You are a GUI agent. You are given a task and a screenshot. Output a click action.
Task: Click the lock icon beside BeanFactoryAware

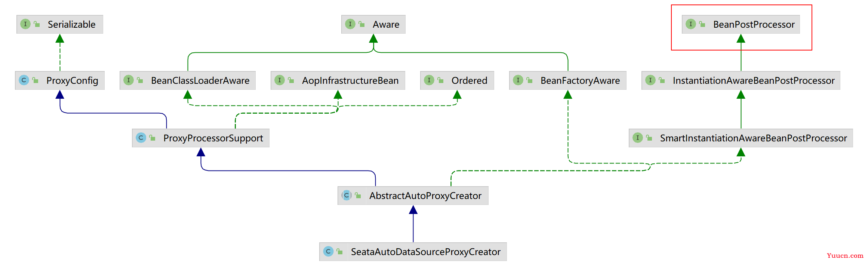pos(529,80)
